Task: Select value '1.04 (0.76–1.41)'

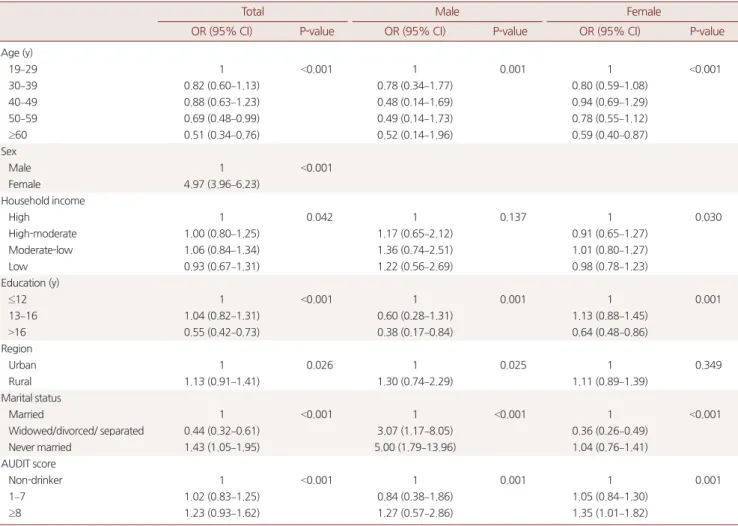Action: point(610,447)
